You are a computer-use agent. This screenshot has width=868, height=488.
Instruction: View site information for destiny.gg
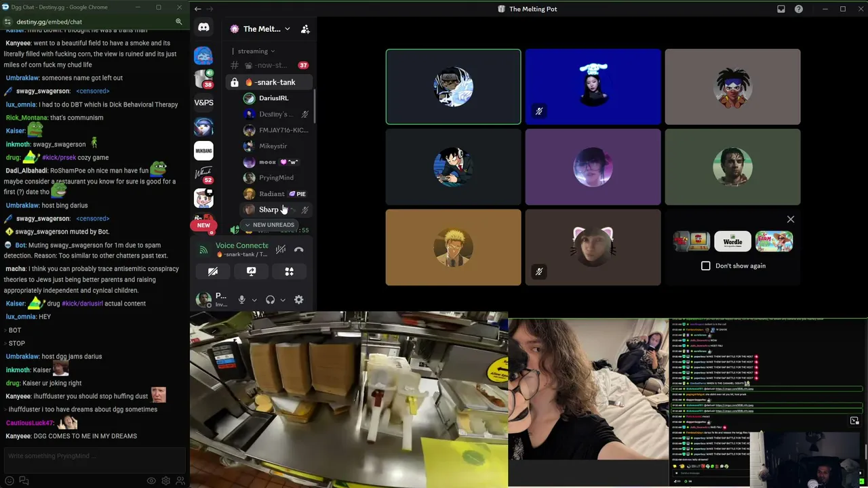pos(7,22)
